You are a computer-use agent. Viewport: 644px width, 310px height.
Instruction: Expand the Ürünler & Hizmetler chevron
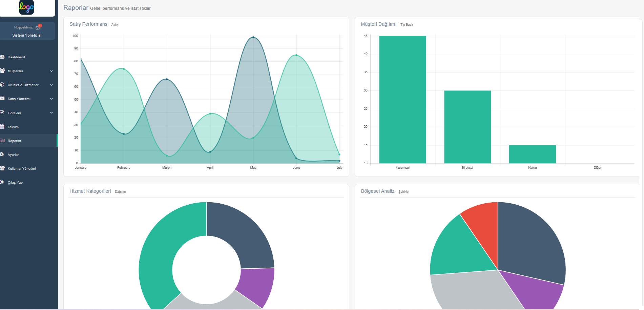[x=51, y=85]
